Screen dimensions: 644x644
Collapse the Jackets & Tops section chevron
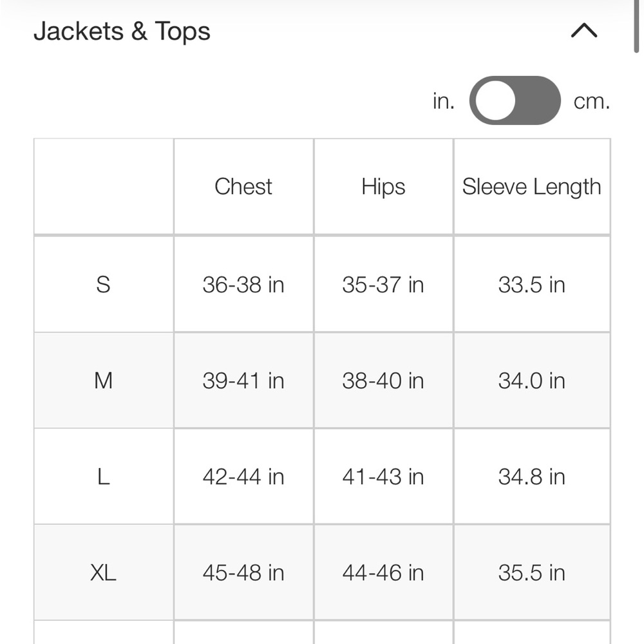tap(583, 31)
